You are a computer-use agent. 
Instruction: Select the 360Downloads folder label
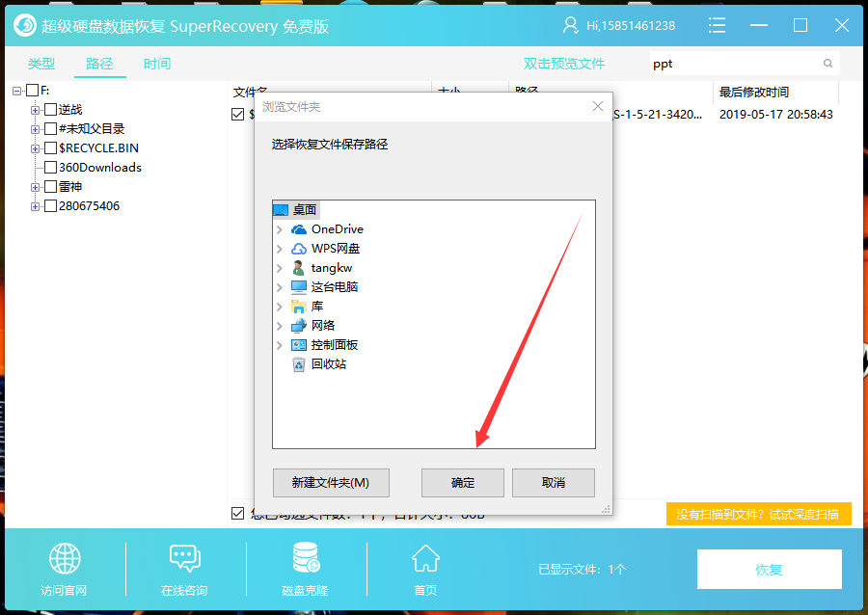click(x=100, y=167)
